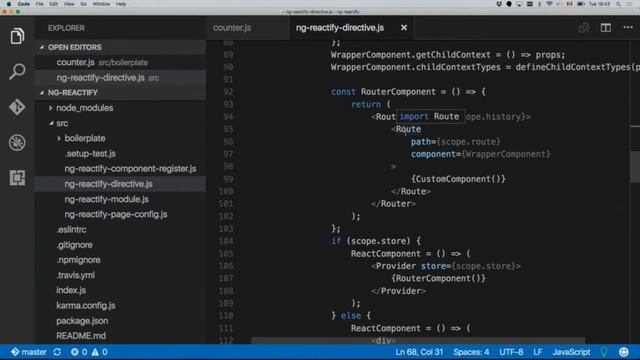This screenshot has height=360, width=640.
Task: Click the open changes icon in editor toolbar
Action: click(x=584, y=28)
